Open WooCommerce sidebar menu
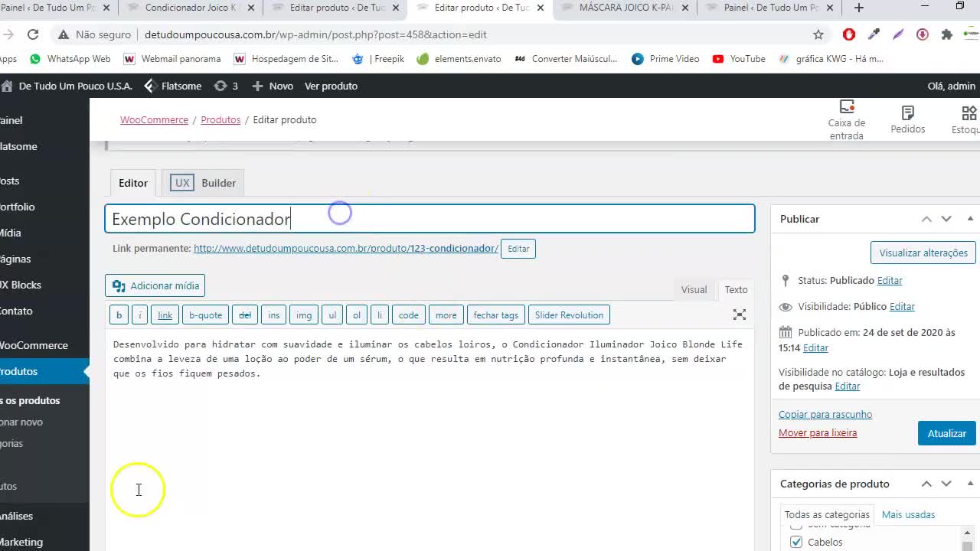 (x=34, y=345)
